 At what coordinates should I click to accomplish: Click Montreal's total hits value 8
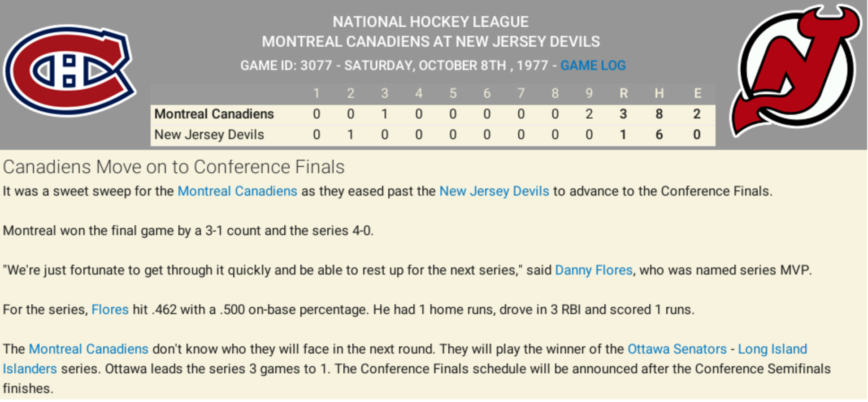659,114
